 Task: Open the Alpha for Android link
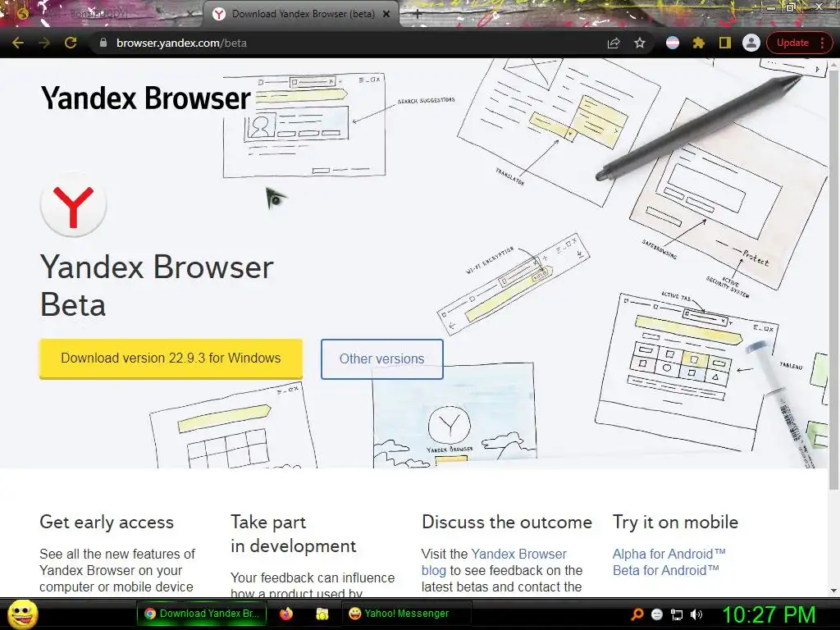click(x=669, y=554)
